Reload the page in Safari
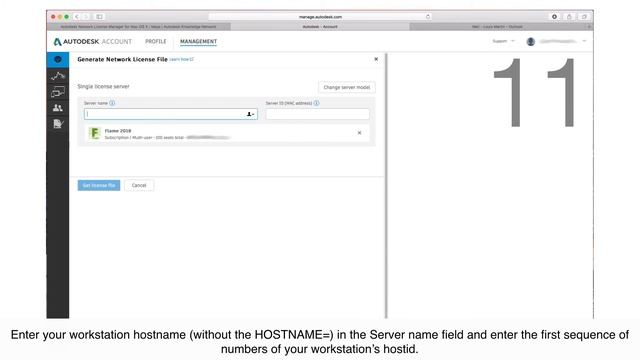Screen dimensions: 640x360 pyautogui.click(x=428, y=17)
